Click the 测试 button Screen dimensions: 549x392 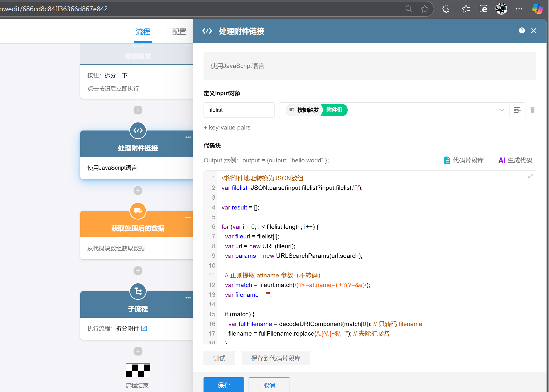219,358
